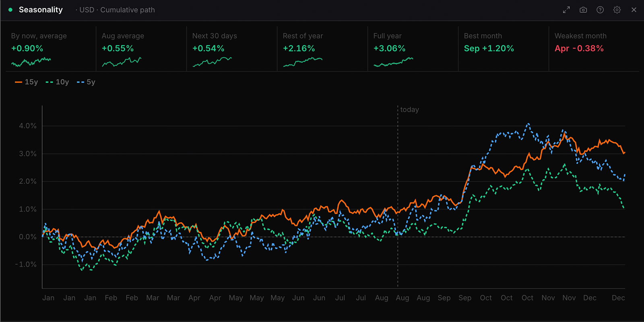Image resolution: width=644 pixels, height=322 pixels.
Task: Click the Seasonality title
Action: [x=41, y=10]
